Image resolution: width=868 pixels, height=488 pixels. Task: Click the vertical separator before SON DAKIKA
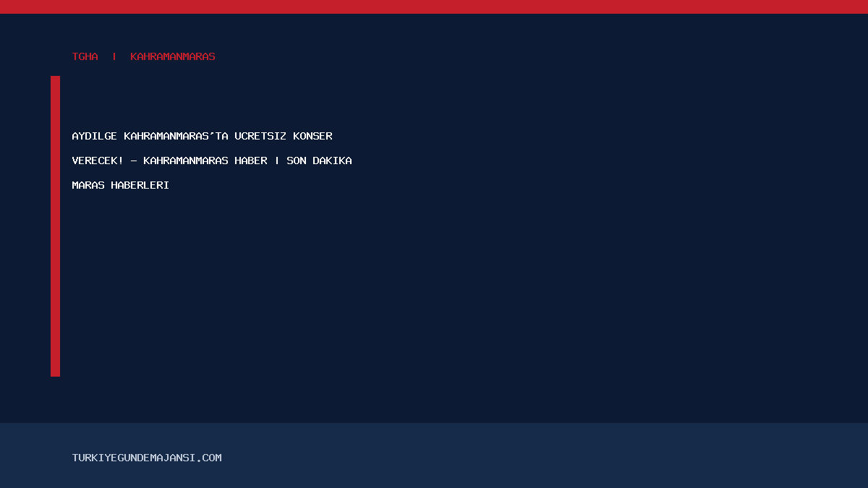coord(277,160)
